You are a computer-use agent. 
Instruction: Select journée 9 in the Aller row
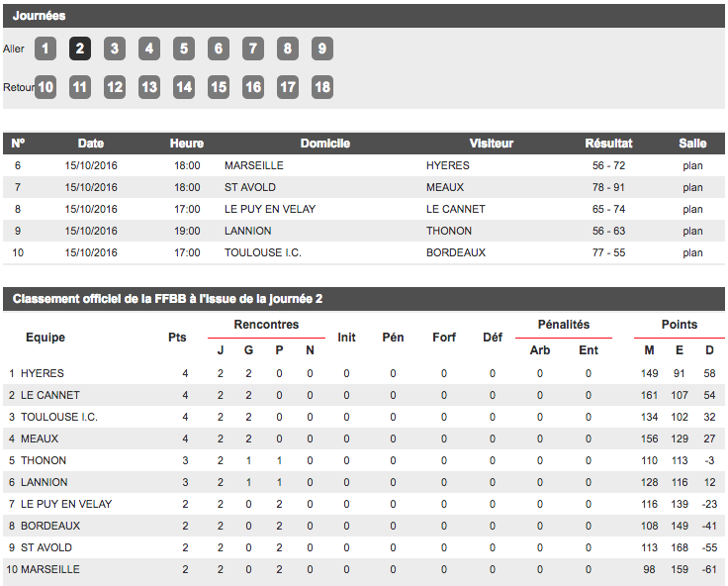[322, 49]
